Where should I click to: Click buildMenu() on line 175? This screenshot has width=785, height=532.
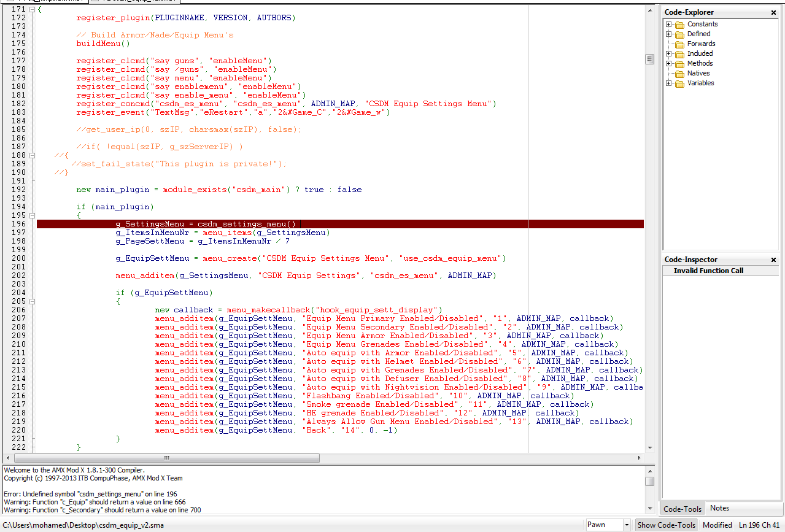tap(103, 44)
